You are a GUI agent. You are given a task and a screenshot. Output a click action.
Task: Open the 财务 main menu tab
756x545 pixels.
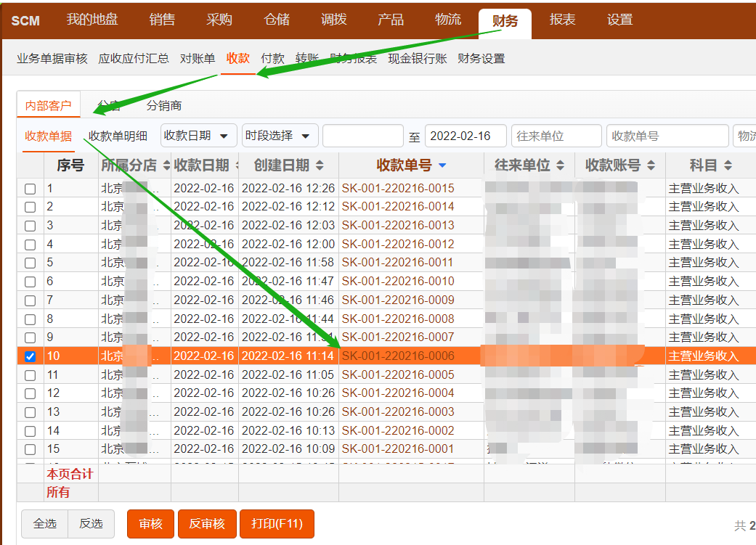tap(505, 21)
